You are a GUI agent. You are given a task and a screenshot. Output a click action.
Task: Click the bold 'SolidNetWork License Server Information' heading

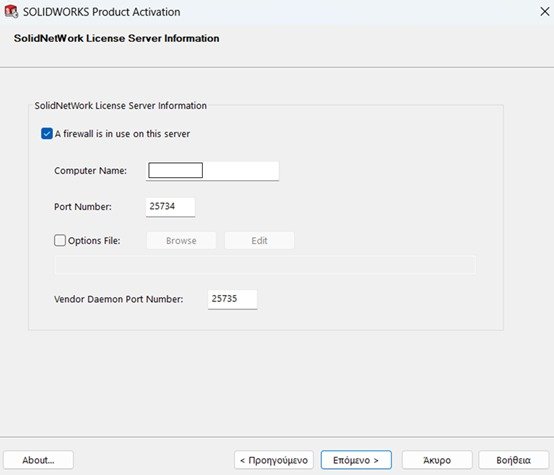[x=117, y=38]
